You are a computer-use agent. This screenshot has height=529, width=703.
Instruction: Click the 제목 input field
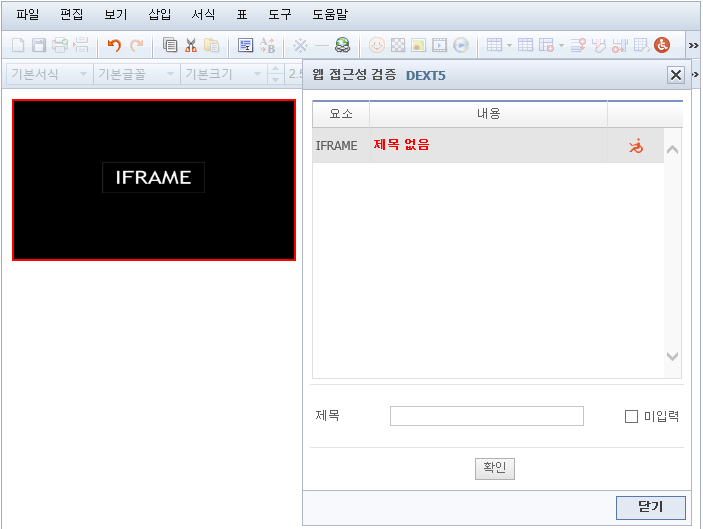(487, 416)
